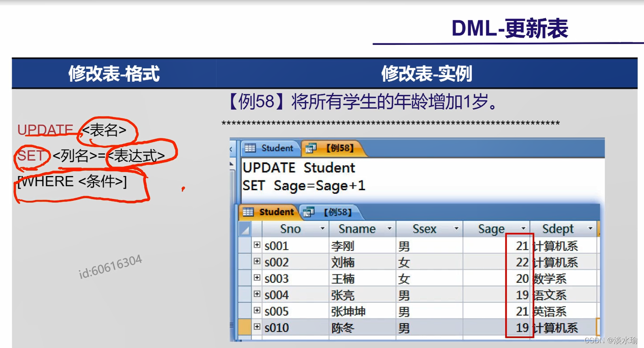Select the Student tab above the data table
This screenshot has width=644, height=348.
pos(269,212)
